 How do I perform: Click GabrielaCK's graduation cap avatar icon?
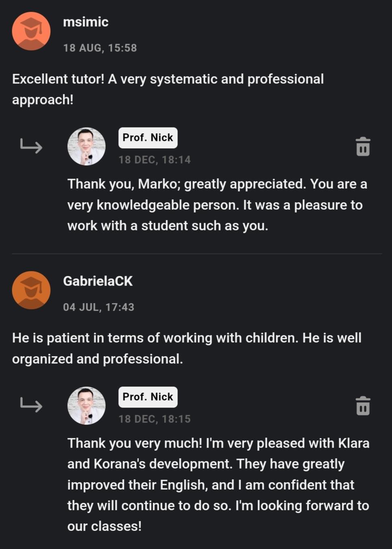coord(31,290)
